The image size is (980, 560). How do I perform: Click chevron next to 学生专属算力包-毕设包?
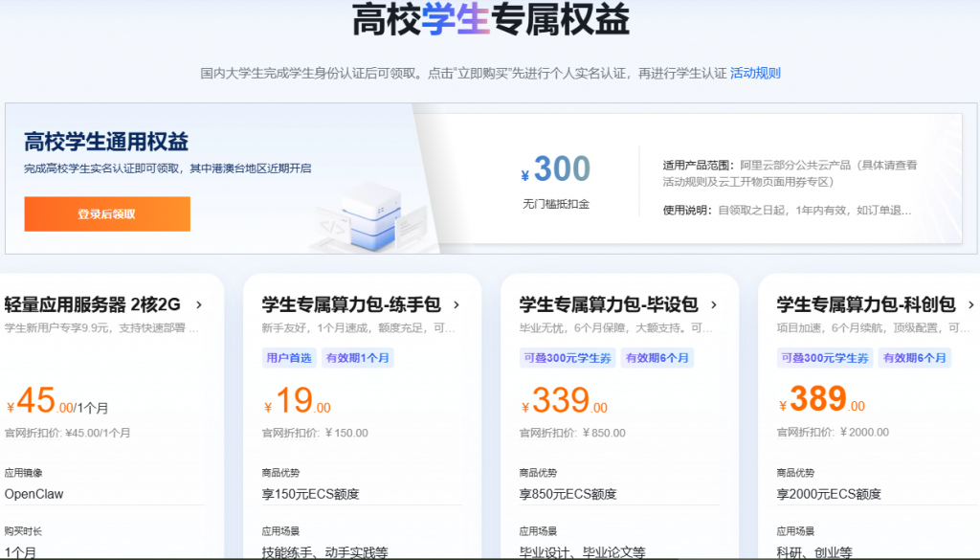pyautogui.click(x=714, y=305)
